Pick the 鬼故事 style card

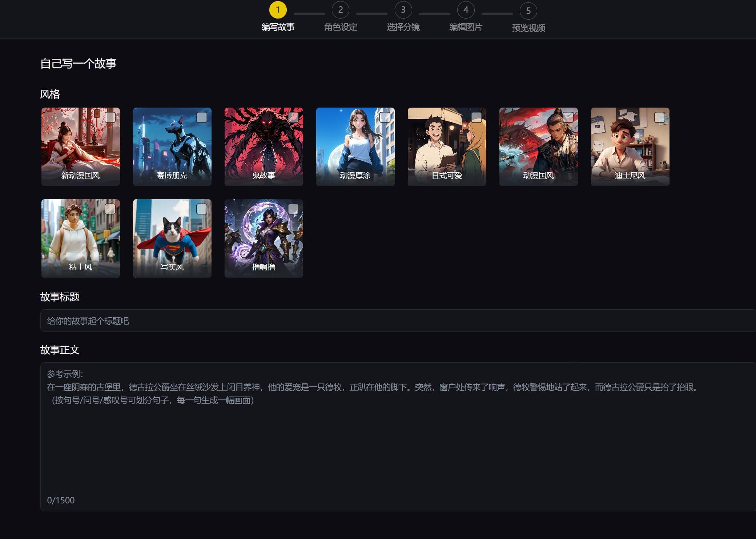click(x=264, y=147)
